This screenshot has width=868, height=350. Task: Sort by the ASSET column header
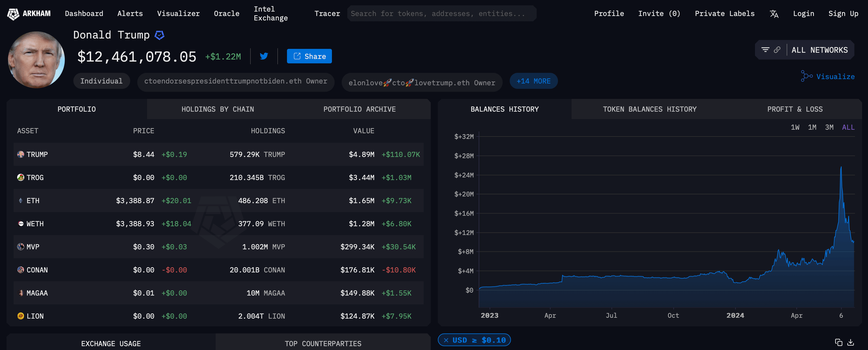click(x=28, y=131)
